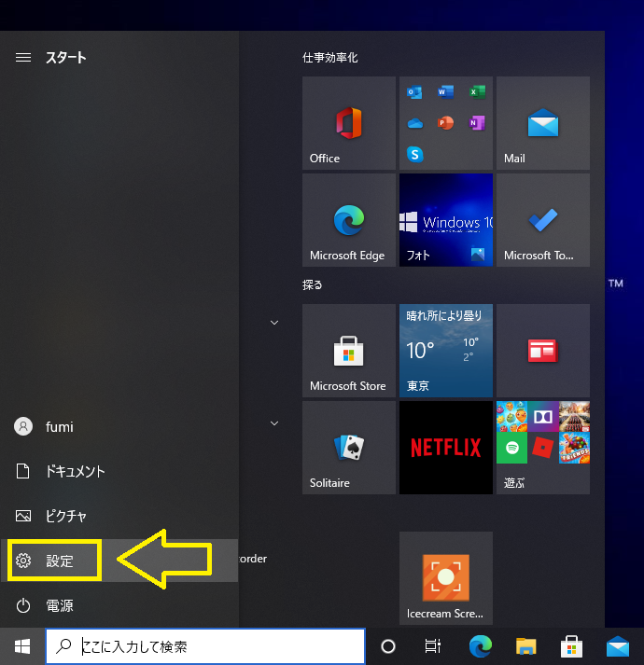This screenshot has height=665, width=644.
Task: Open Cortana circle on the taskbar
Action: click(x=388, y=646)
